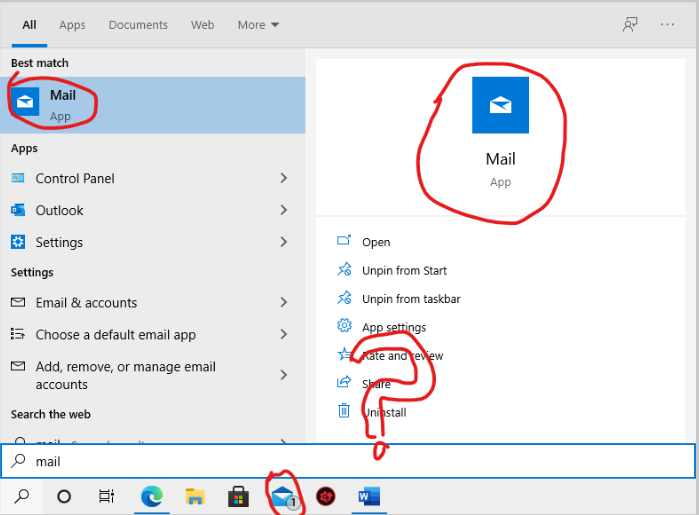699x515 pixels.
Task: Open Cortana circle on the taskbar
Action: tap(64, 496)
